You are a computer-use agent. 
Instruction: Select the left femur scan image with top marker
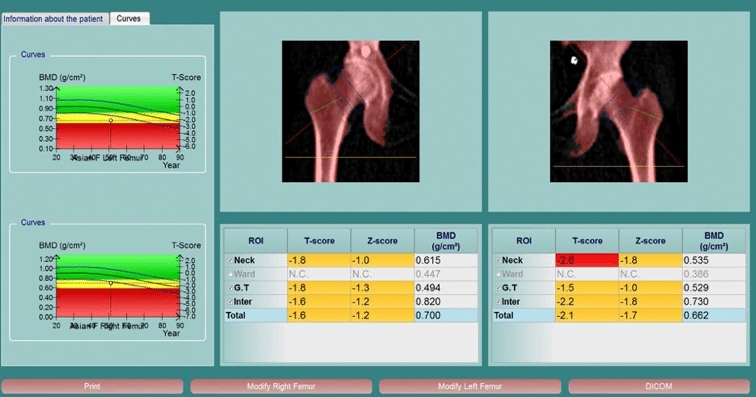pos(351,111)
